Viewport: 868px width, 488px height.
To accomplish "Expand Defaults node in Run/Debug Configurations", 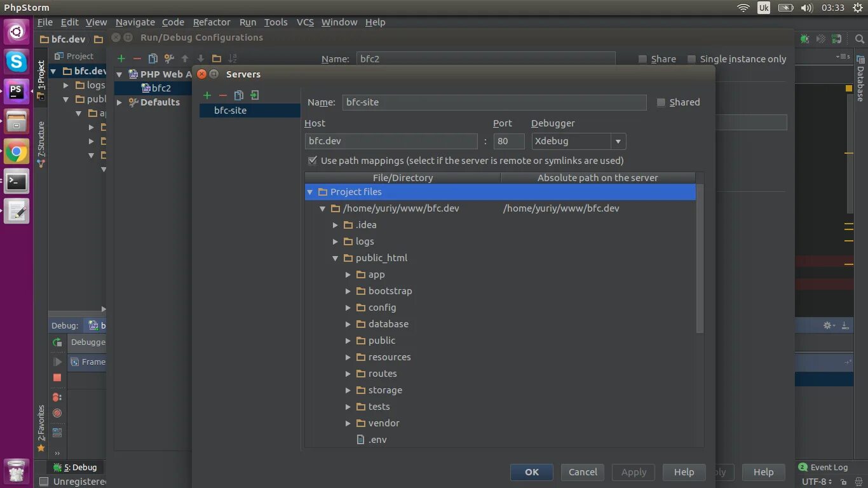I will [119, 102].
